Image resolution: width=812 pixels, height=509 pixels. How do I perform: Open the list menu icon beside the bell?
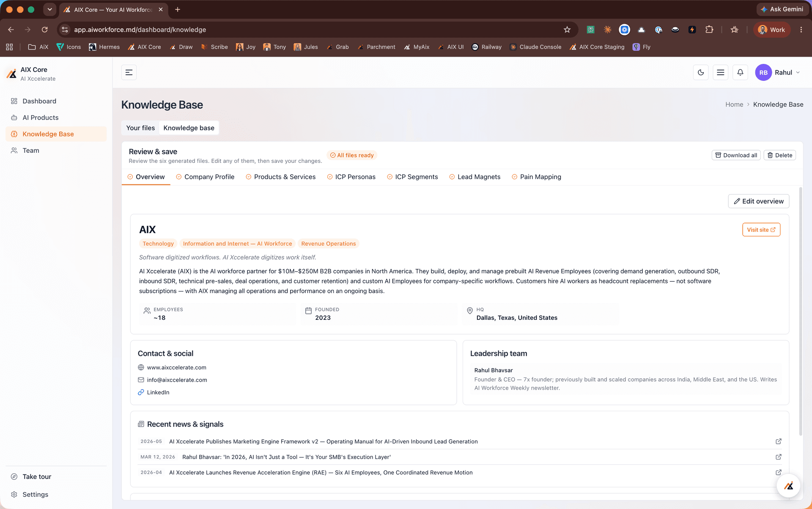(720, 72)
